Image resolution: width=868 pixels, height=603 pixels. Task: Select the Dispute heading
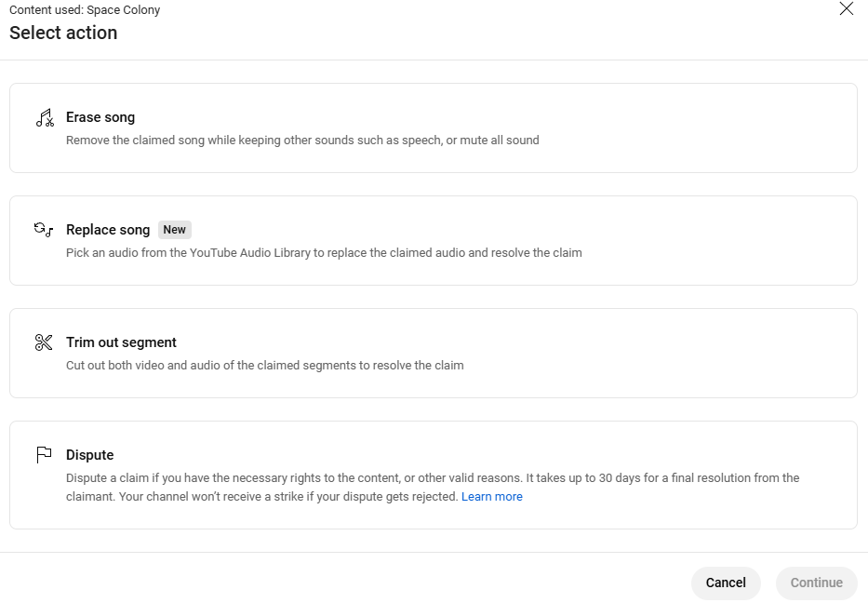(90, 455)
